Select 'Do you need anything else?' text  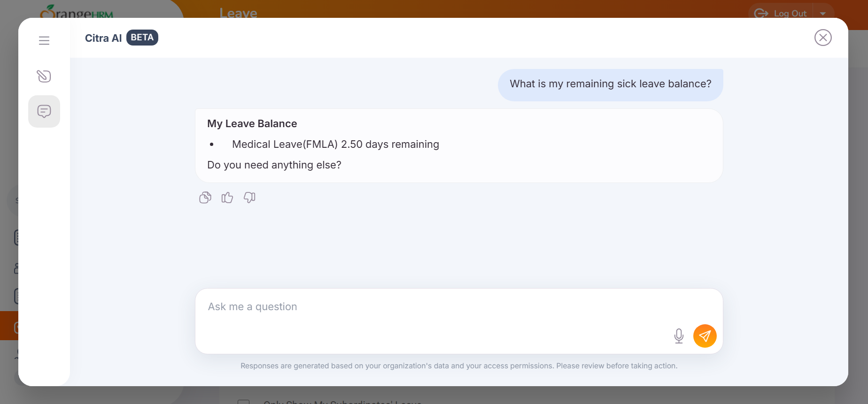click(274, 165)
